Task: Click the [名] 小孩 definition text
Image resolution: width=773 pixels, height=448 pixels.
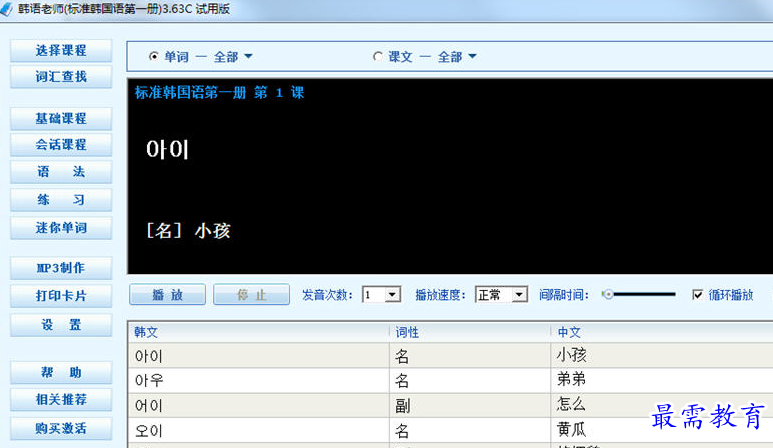Action: [188, 231]
